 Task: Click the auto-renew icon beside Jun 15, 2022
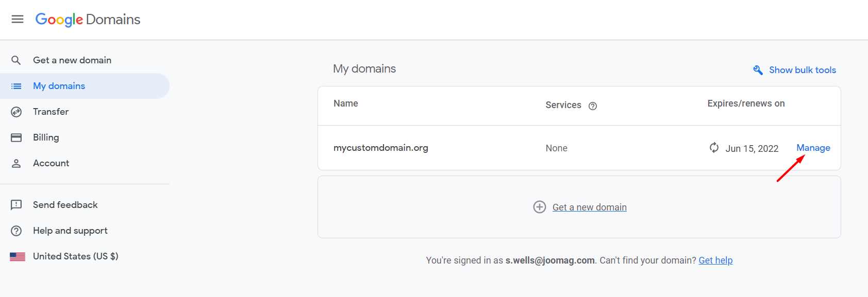[714, 148]
